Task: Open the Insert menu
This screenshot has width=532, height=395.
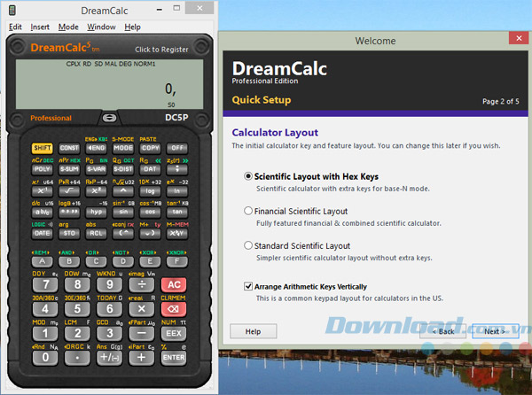Action: [x=40, y=27]
